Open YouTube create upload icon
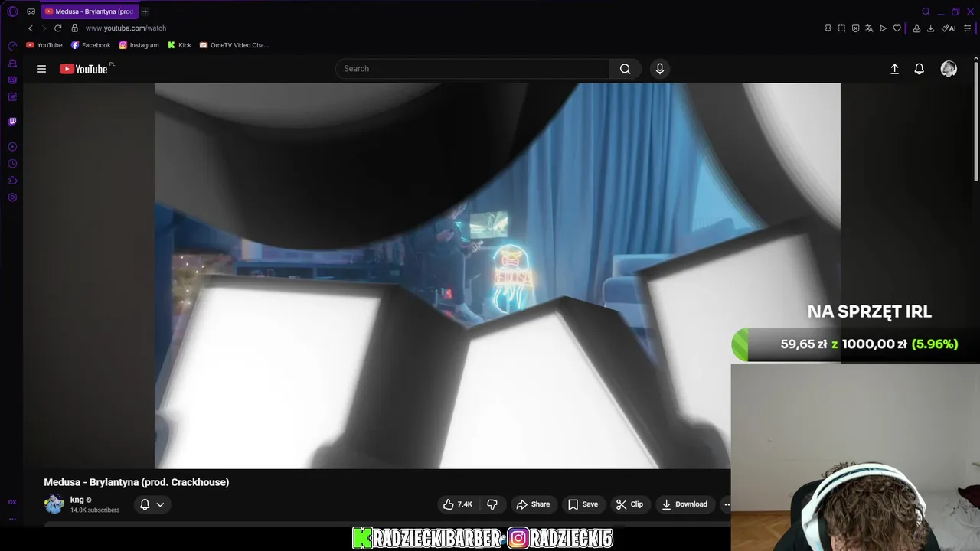The image size is (980, 551). pyautogui.click(x=894, y=69)
